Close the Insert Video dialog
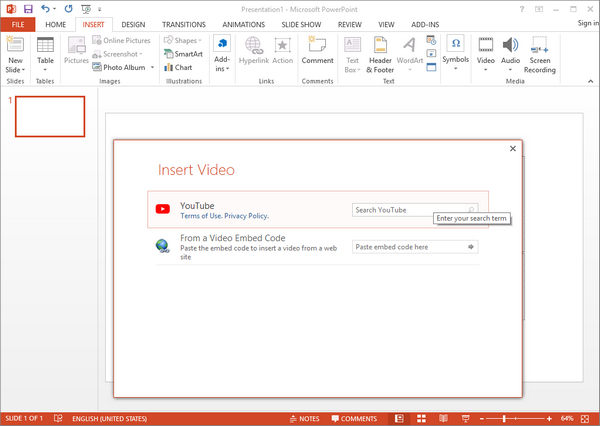 coord(513,149)
